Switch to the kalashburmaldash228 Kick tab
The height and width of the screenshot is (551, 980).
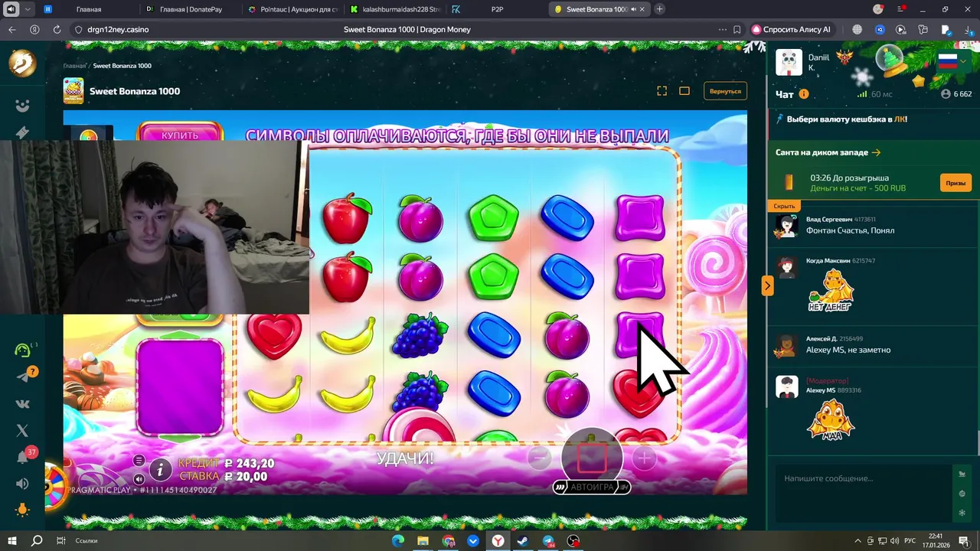(394, 9)
